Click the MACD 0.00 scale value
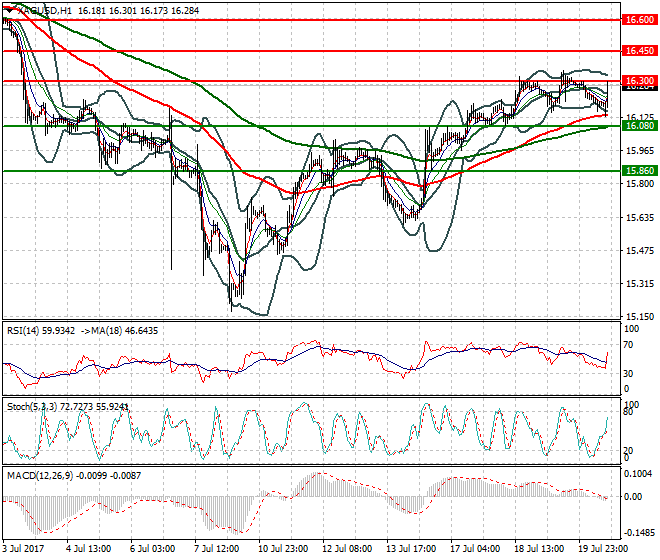This screenshot has height=560, width=660. (633, 497)
